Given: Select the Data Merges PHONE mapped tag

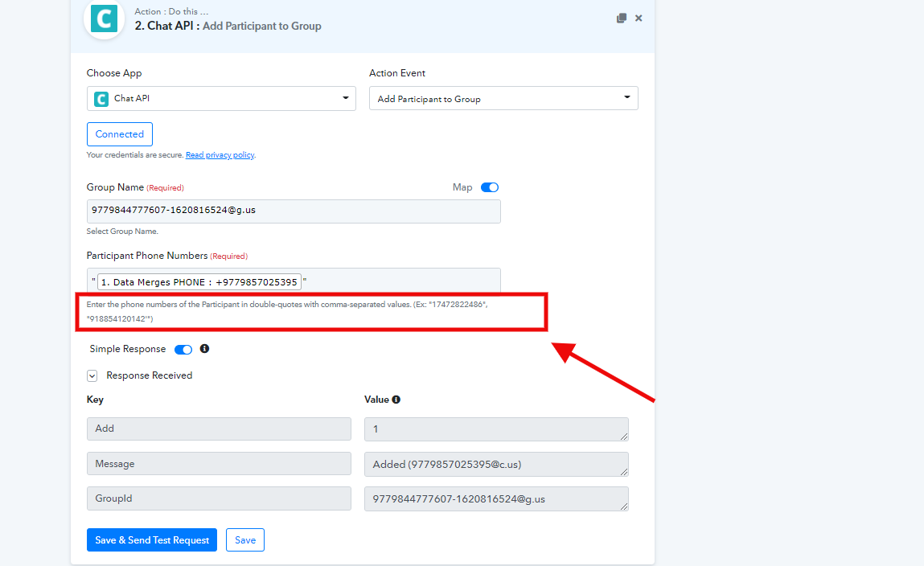Looking at the screenshot, I should [x=199, y=282].
